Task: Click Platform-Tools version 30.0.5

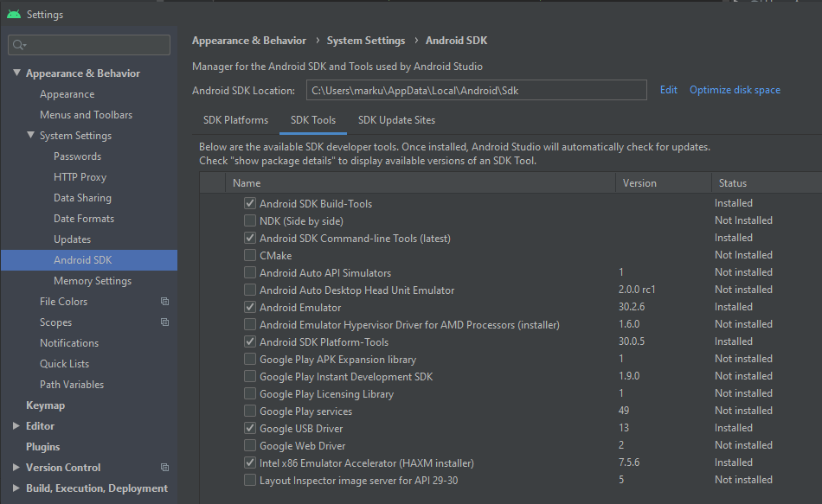Action: (x=631, y=341)
